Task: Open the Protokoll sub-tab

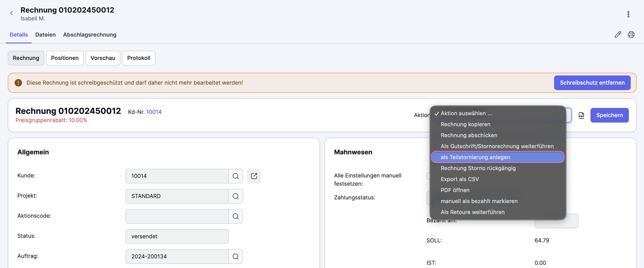Action: pos(139,58)
